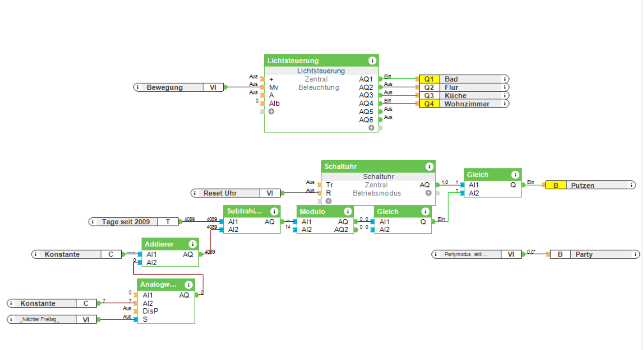Select the Q2 Flur output
The height and width of the screenshot is (350, 644).
point(464,87)
